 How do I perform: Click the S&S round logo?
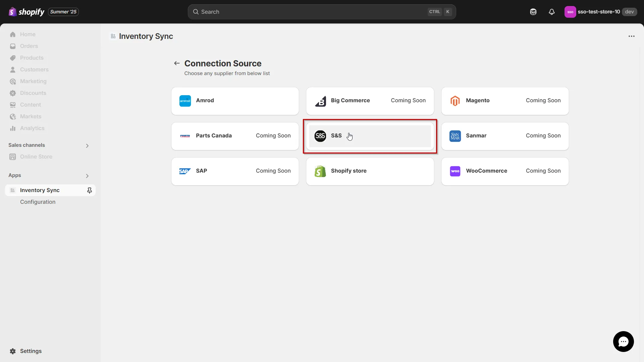click(x=320, y=136)
